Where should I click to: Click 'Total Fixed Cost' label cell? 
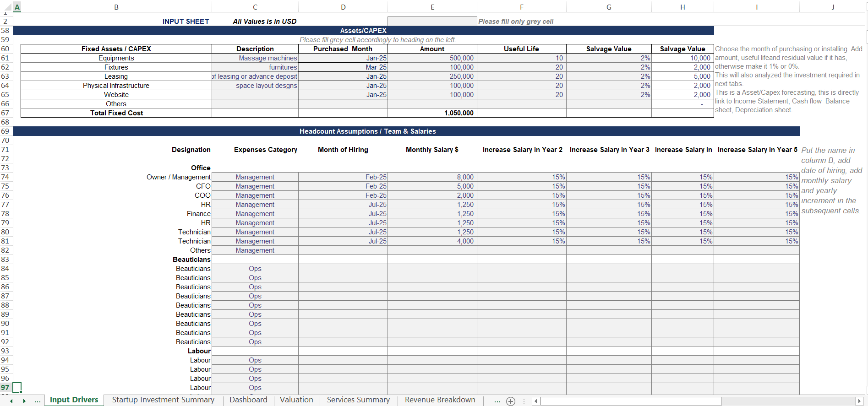(116, 113)
